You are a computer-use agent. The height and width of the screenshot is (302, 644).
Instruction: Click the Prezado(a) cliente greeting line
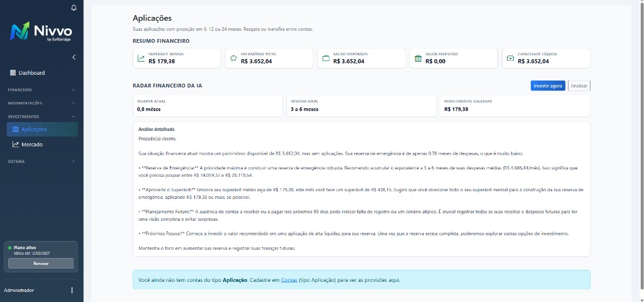[x=157, y=139]
